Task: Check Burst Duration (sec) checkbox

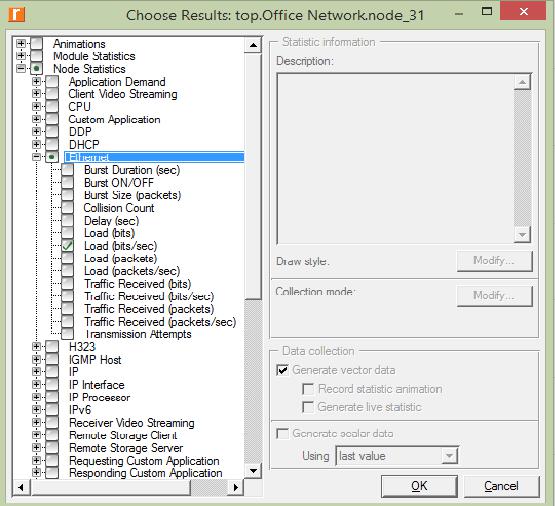Action: pyautogui.click(x=67, y=169)
